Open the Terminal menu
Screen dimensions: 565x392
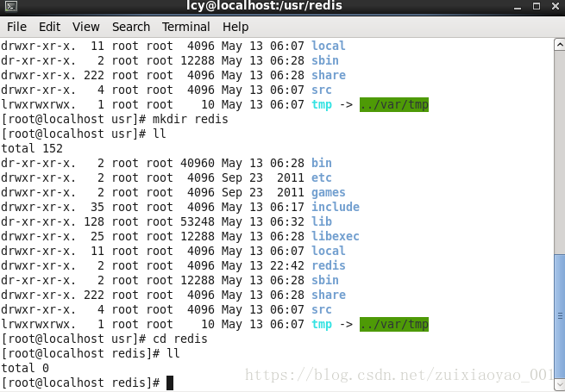click(x=186, y=27)
